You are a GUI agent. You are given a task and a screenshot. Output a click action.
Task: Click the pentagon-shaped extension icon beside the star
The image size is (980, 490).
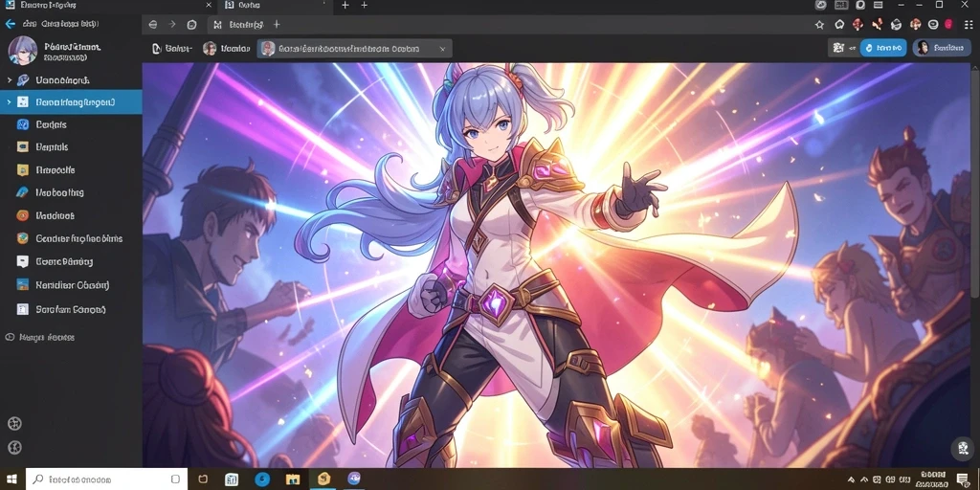click(x=838, y=25)
